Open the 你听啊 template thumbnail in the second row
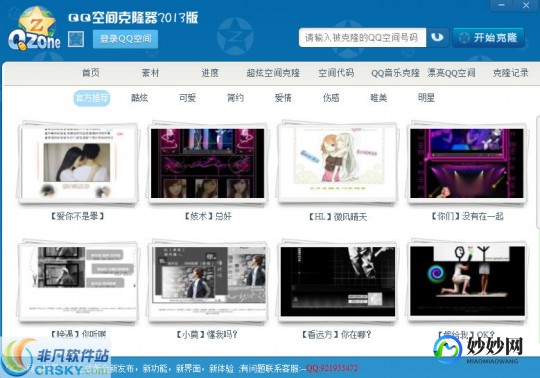This screenshot has width=540, height=378. 78,282
